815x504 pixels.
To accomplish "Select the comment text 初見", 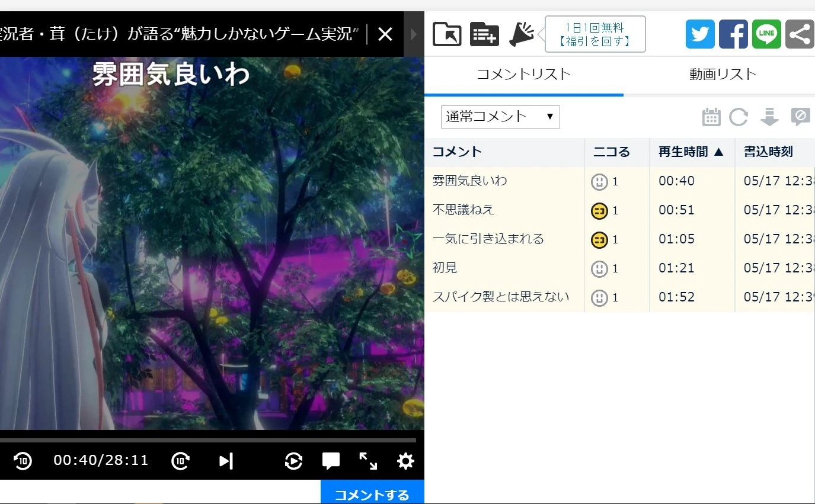I will coord(445,268).
